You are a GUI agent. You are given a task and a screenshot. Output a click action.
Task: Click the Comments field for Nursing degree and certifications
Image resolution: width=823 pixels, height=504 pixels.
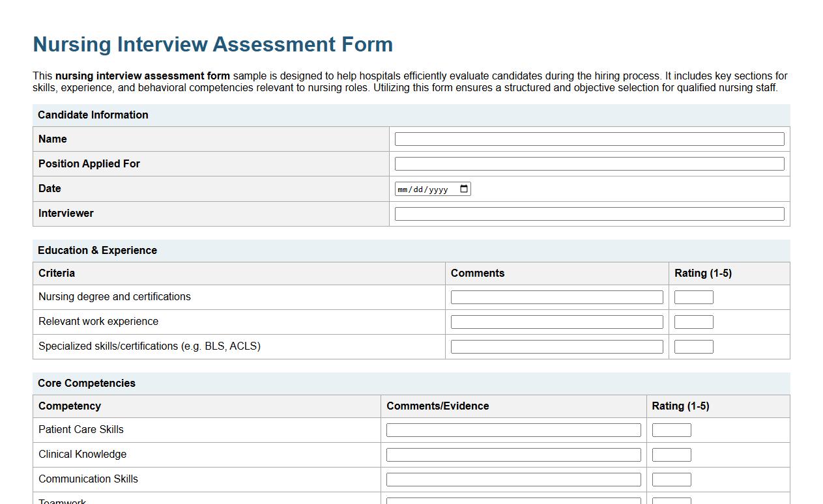click(x=556, y=296)
